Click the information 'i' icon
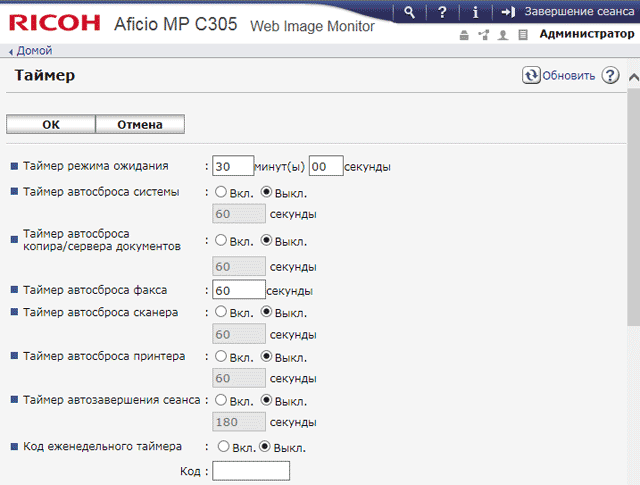640x485 pixels. coord(475,12)
